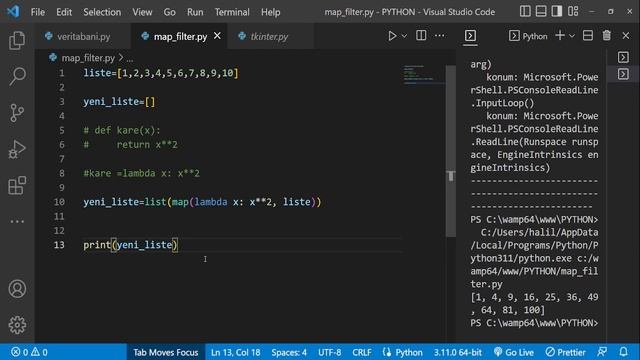Select the first terminal instance in list
Image resolution: width=640 pixels, height=360 pixels.
coord(623,57)
